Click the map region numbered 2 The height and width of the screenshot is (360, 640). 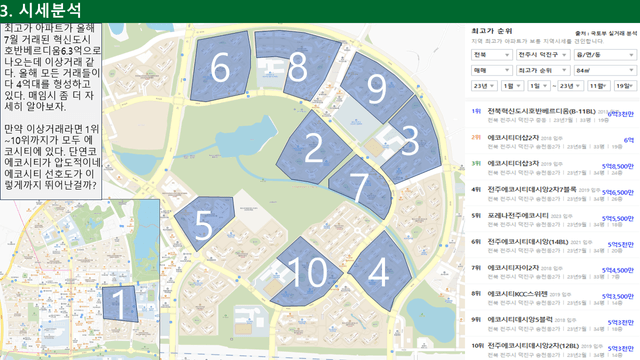click(313, 148)
